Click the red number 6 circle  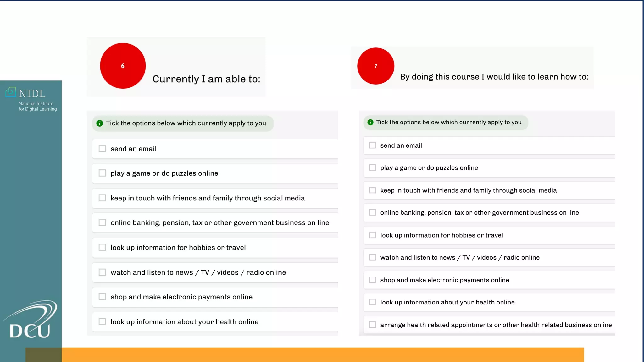(123, 66)
